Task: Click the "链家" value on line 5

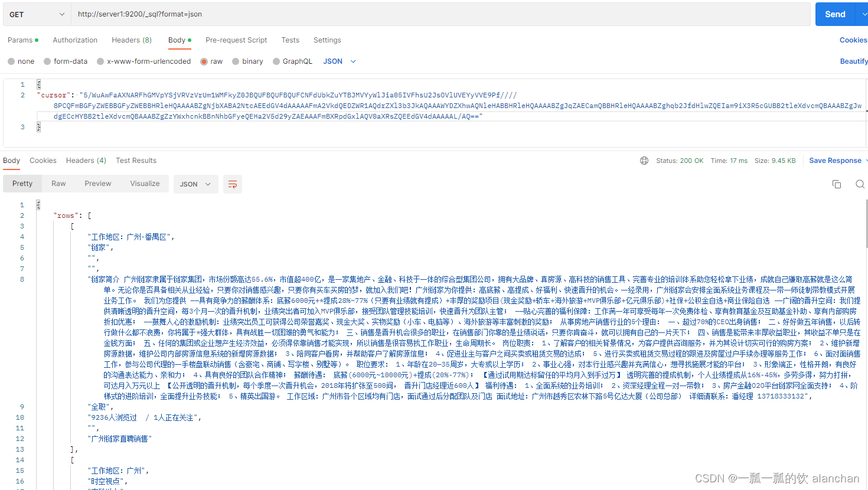Action: coord(99,247)
